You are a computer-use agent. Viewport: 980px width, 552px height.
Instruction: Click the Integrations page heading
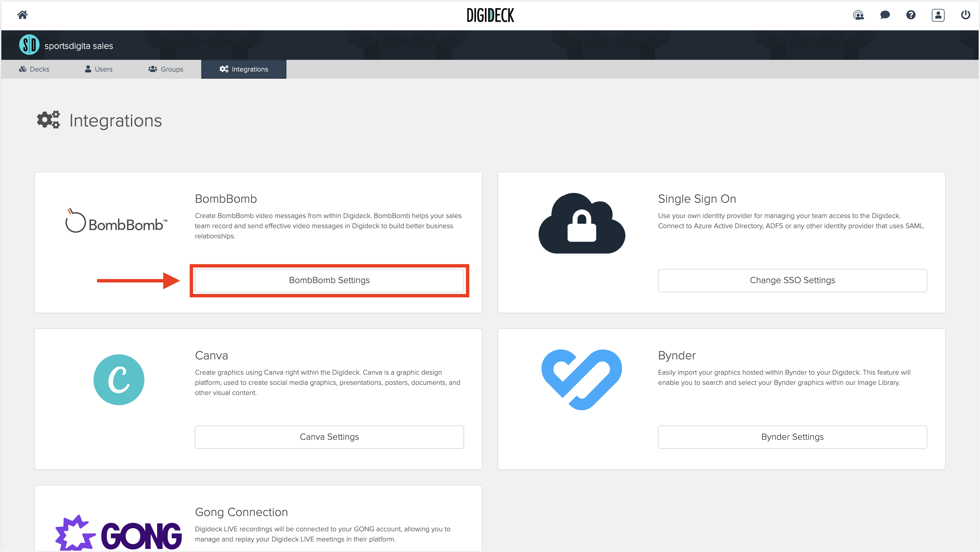(116, 120)
